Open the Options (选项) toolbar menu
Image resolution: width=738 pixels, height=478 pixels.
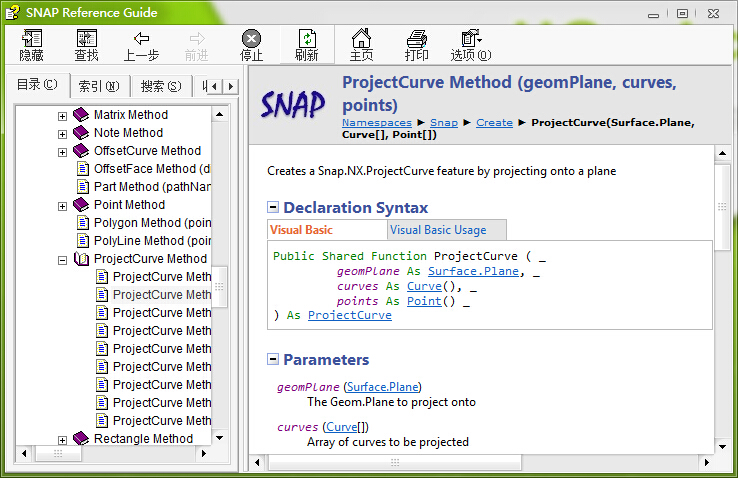pos(471,44)
